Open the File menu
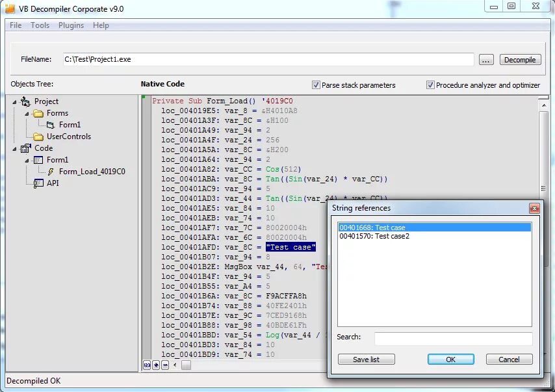The height and width of the screenshot is (392, 555). coord(16,25)
